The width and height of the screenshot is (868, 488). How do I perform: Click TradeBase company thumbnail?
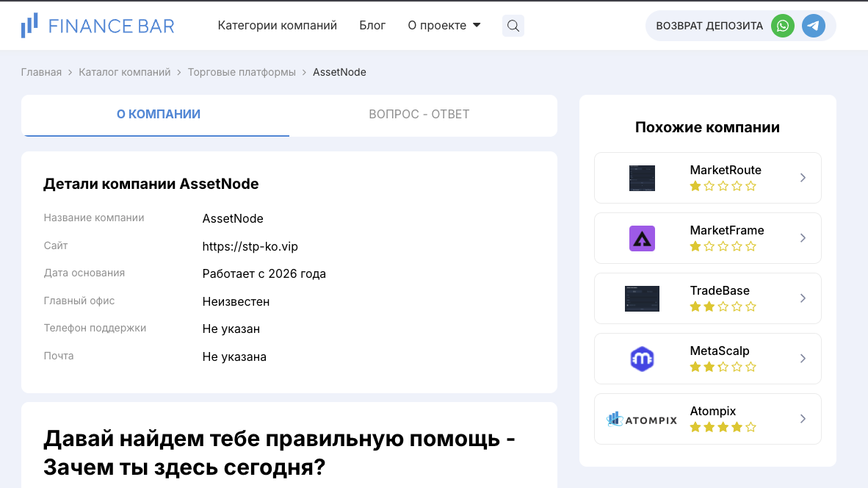[642, 298]
